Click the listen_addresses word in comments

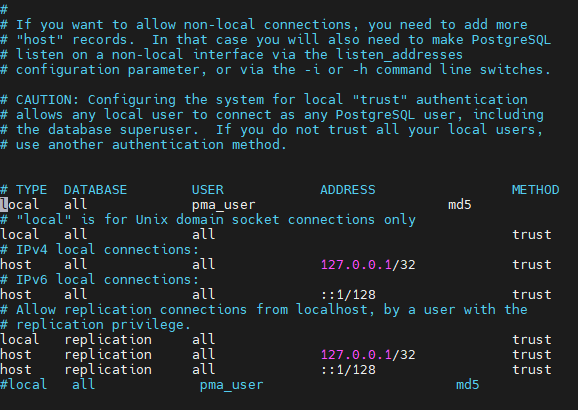(x=399, y=55)
